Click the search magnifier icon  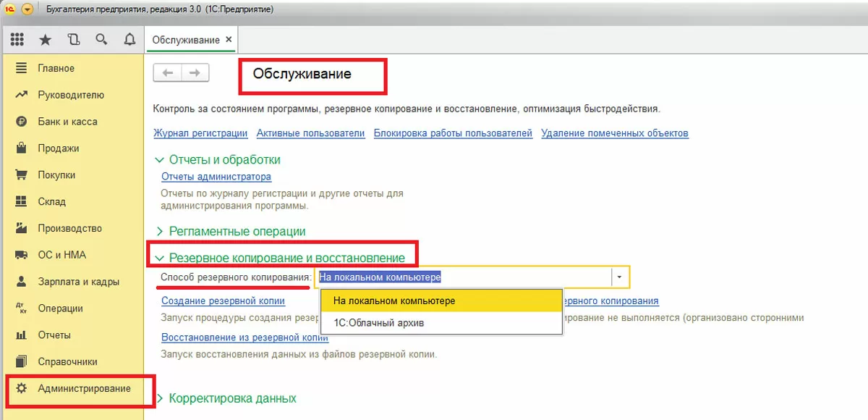click(101, 39)
